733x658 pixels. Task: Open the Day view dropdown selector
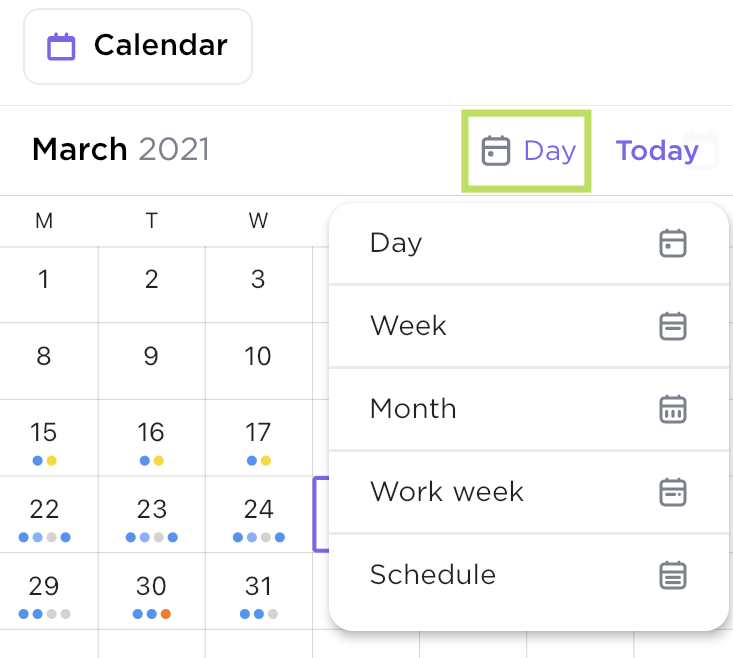click(527, 151)
